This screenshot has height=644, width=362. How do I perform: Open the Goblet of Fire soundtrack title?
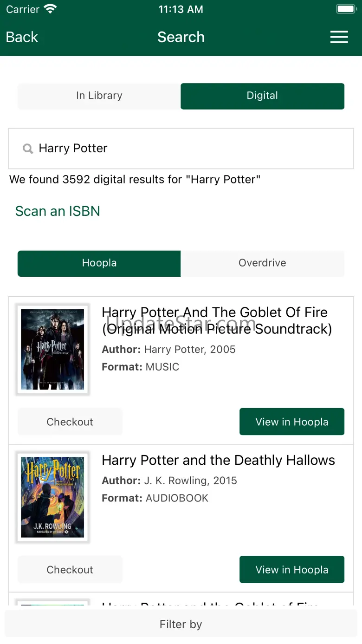tap(217, 320)
